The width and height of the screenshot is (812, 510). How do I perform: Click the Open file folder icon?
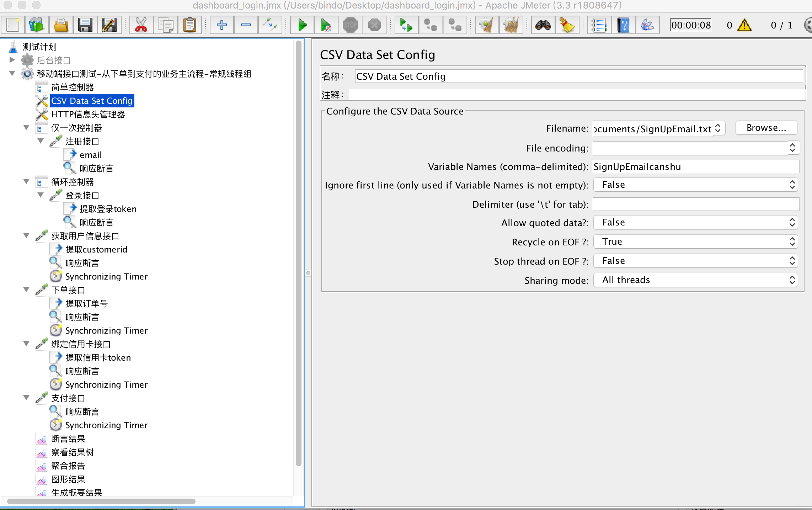61,25
